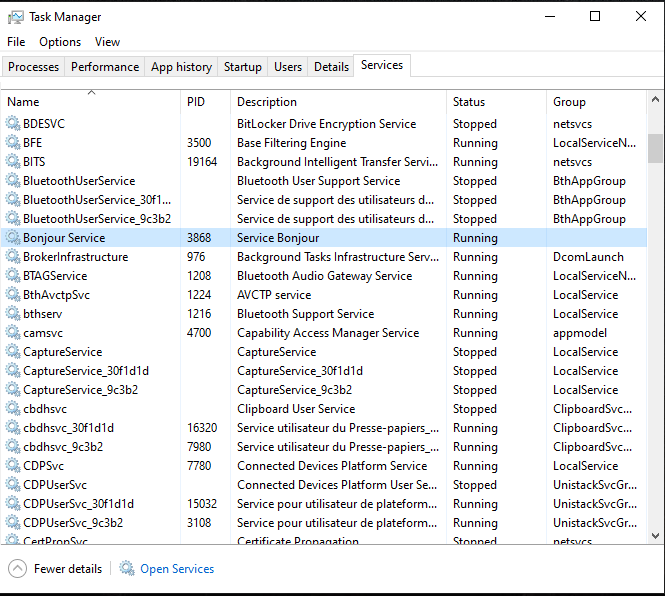This screenshot has height=596, width=665.
Task: Switch to the Performance tab
Action: [105, 67]
